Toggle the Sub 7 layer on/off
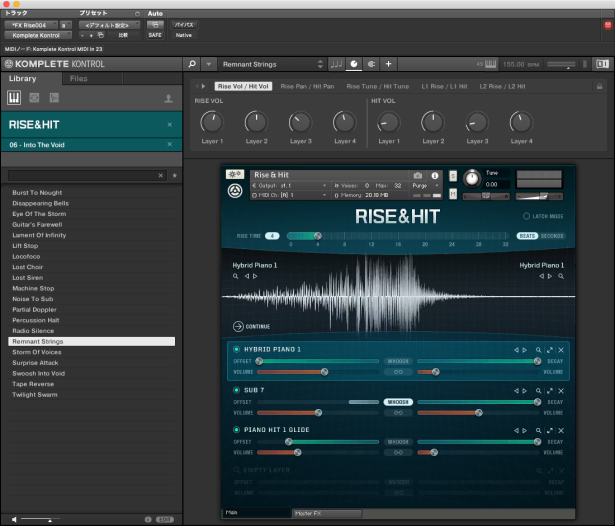The height and width of the screenshot is (526, 615). click(x=237, y=390)
